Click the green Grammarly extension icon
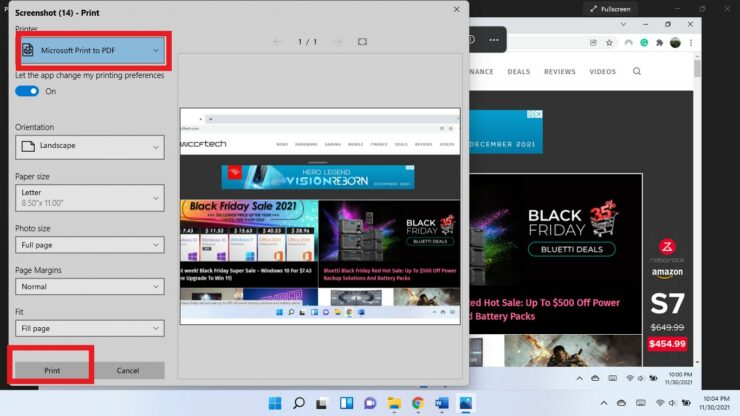The image size is (740, 416). [x=644, y=42]
